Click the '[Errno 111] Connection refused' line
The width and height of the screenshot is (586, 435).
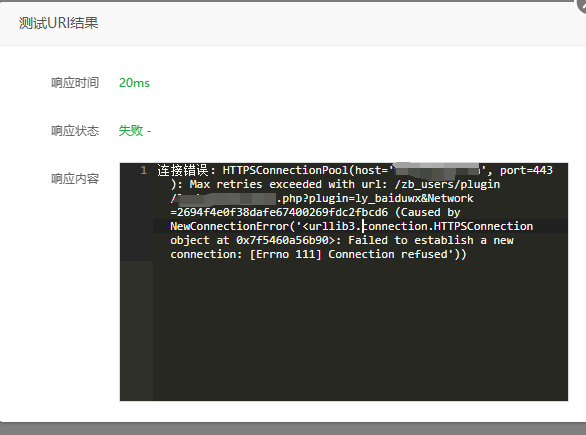point(318,254)
